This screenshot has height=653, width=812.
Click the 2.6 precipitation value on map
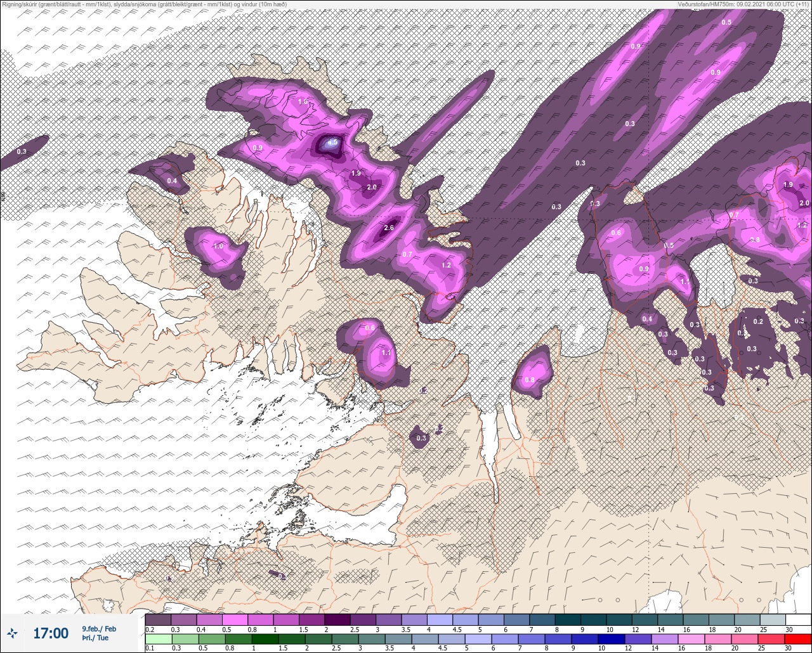coord(389,228)
